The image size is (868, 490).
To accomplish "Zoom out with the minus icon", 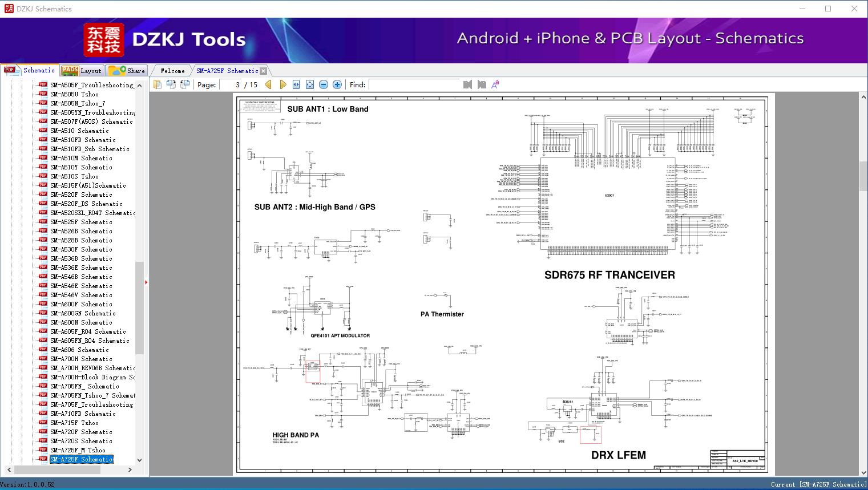I will click(x=324, y=84).
